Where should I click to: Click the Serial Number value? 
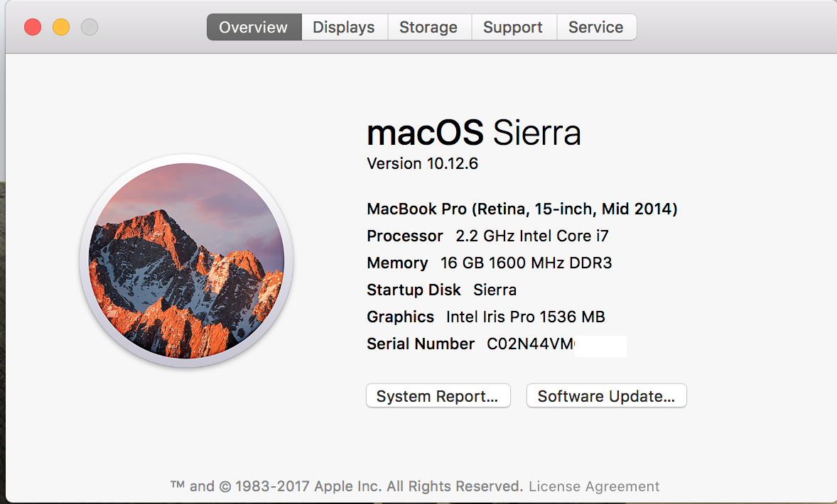click(x=530, y=344)
